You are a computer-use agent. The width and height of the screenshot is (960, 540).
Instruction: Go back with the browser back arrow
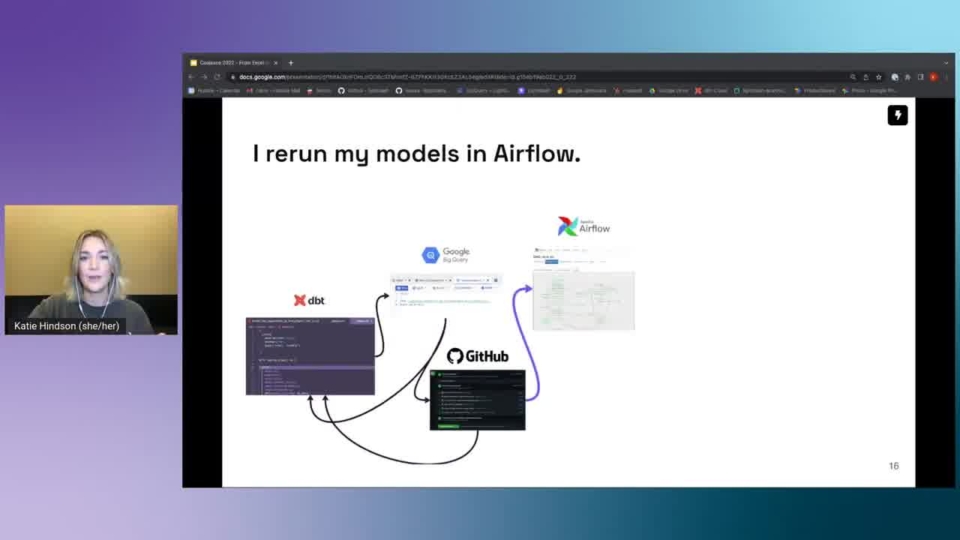pyautogui.click(x=191, y=77)
